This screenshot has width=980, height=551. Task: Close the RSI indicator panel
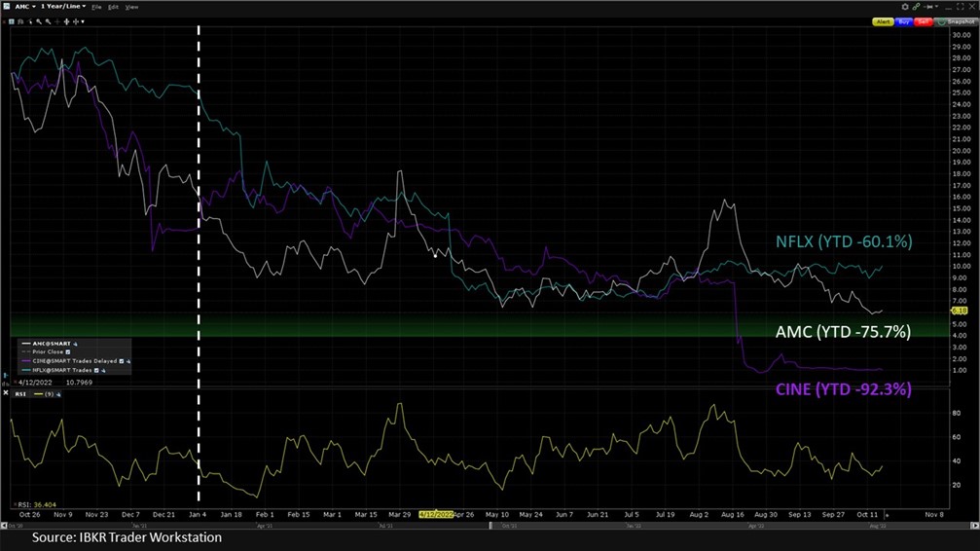(6, 392)
